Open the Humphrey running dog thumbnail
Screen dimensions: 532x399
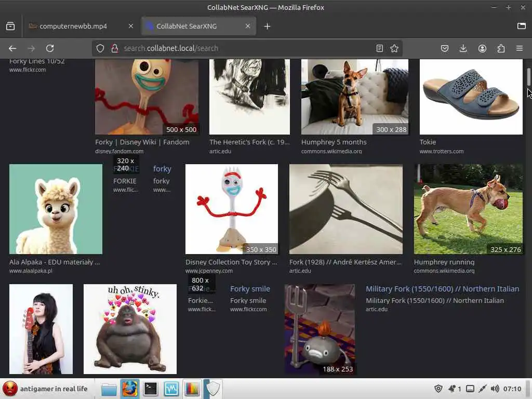(x=469, y=209)
